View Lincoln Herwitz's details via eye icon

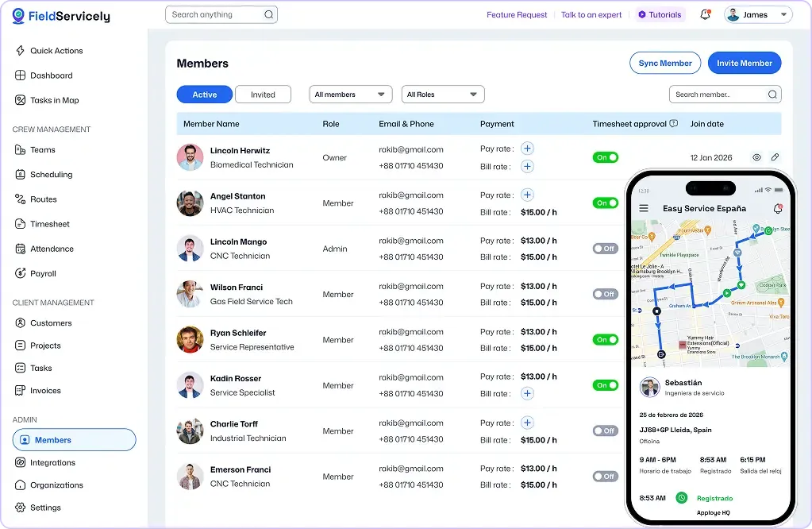(x=756, y=157)
